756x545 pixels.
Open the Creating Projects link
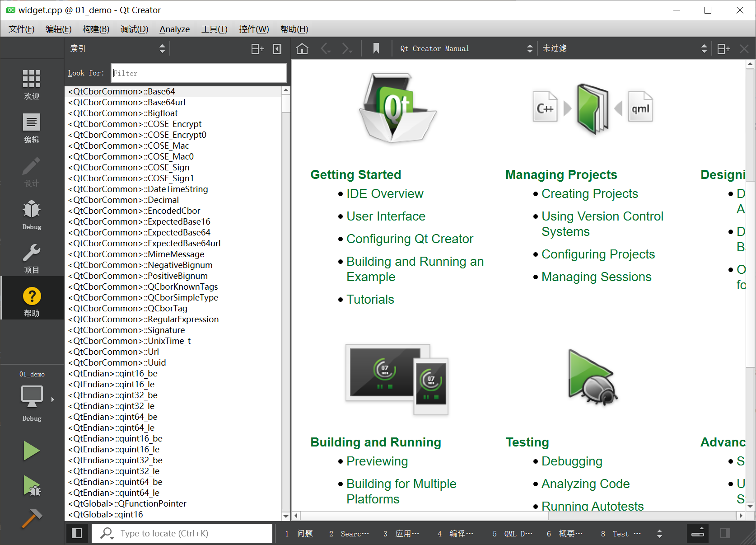pos(589,193)
